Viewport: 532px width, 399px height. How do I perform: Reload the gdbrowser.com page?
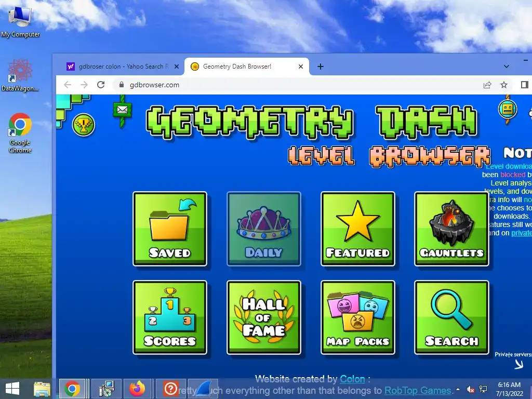101,85
